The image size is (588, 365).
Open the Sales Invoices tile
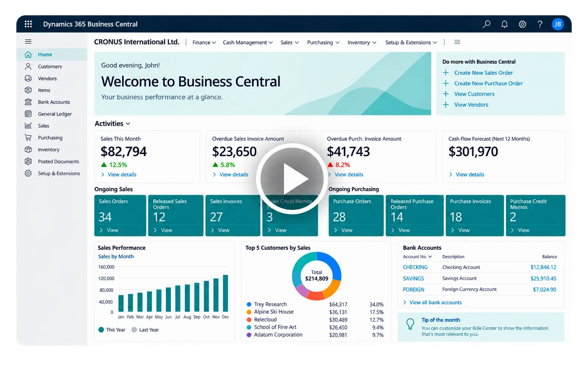pyautogui.click(x=233, y=215)
